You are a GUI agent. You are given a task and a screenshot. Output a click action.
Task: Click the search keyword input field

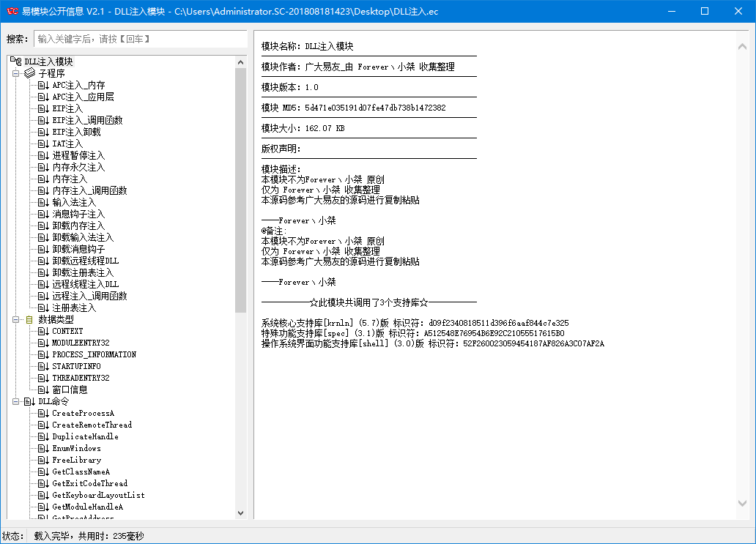139,38
